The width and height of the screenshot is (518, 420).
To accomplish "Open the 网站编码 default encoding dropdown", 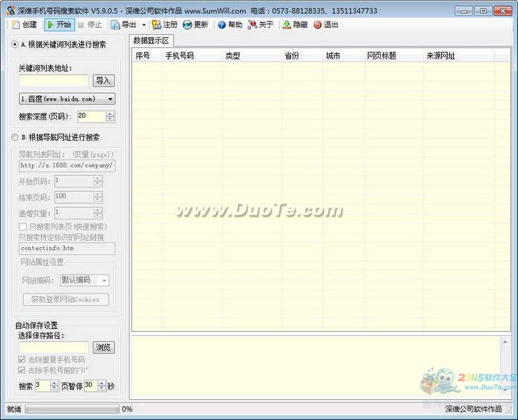I will tap(85, 280).
